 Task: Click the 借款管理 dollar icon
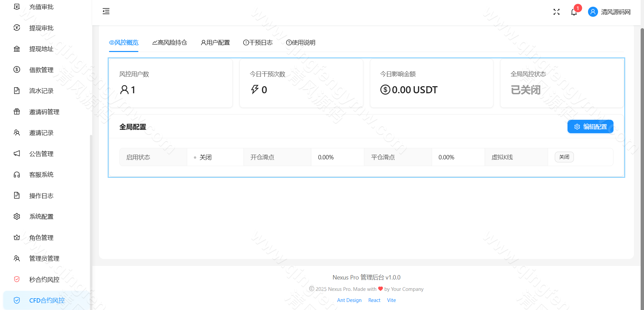coord(17,69)
